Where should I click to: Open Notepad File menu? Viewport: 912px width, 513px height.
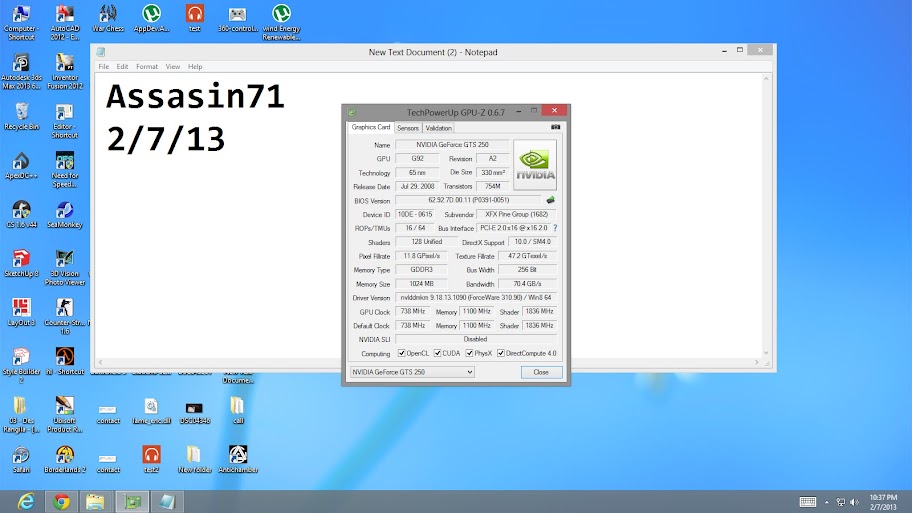point(104,66)
